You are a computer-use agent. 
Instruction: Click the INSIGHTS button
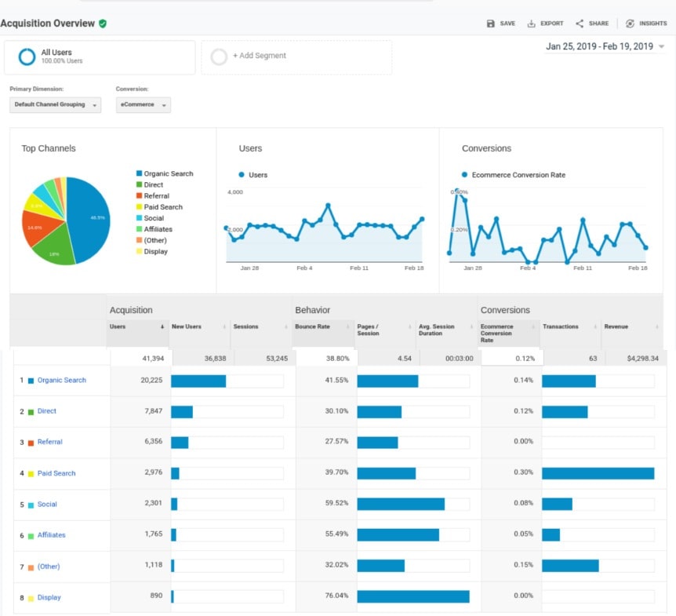[646, 24]
